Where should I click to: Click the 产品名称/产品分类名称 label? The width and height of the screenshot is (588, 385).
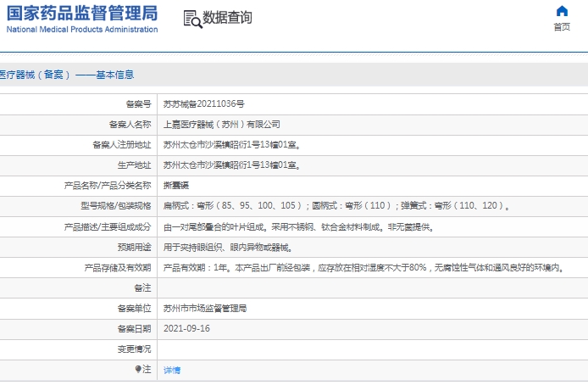pos(108,186)
